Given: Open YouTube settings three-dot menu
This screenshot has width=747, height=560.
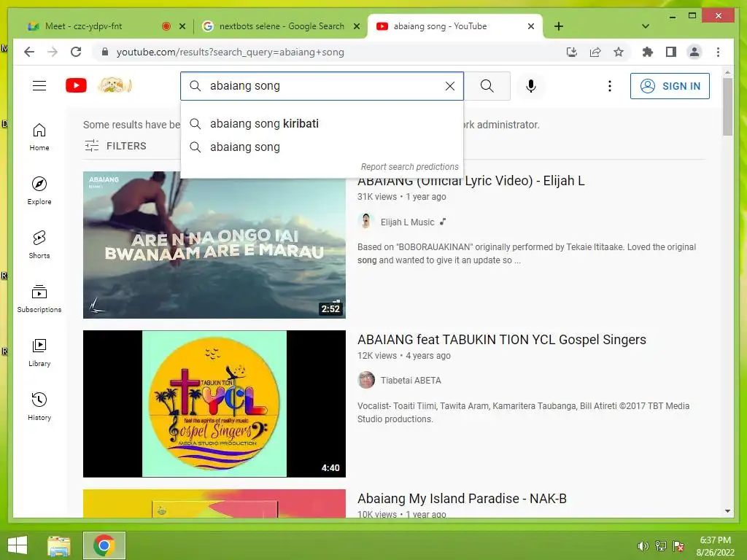Looking at the screenshot, I should pos(609,86).
